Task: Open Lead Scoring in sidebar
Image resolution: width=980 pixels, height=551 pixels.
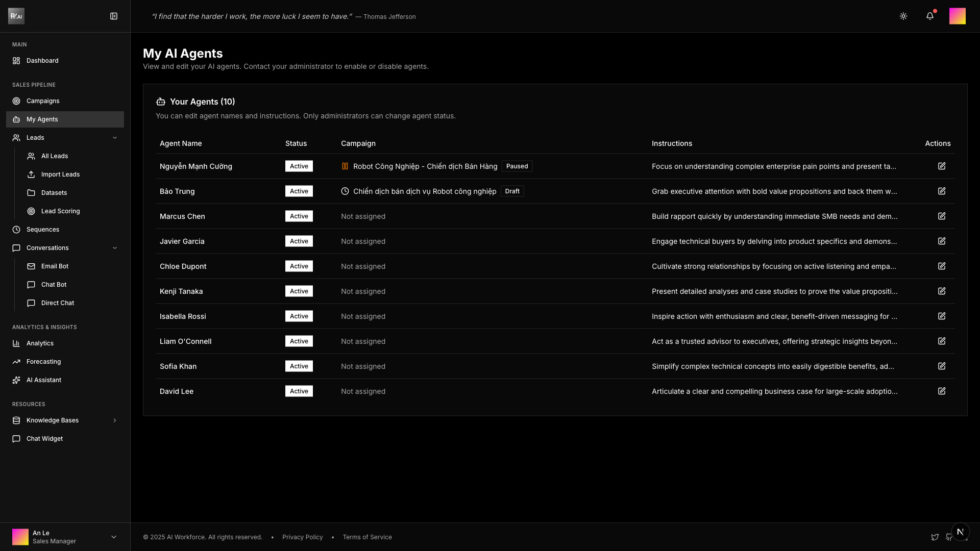Action: pyautogui.click(x=60, y=211)
